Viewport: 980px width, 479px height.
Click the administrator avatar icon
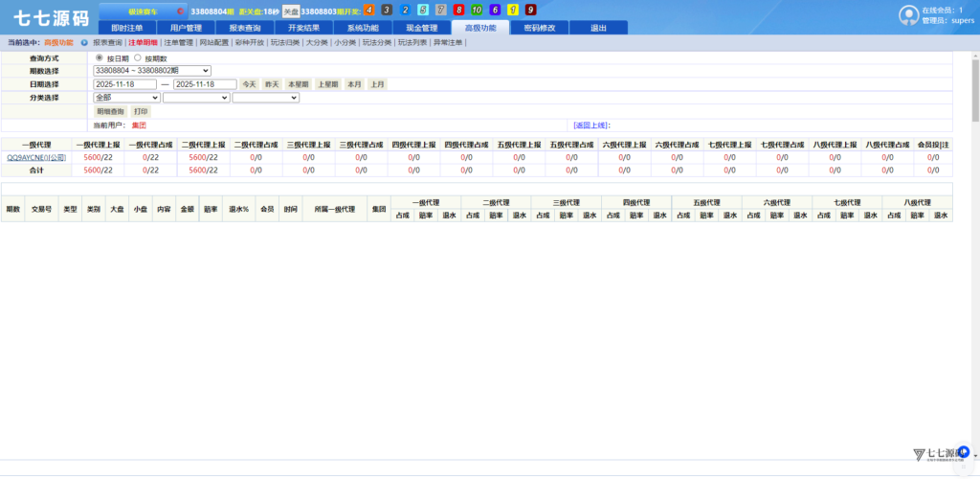point(908,14)
